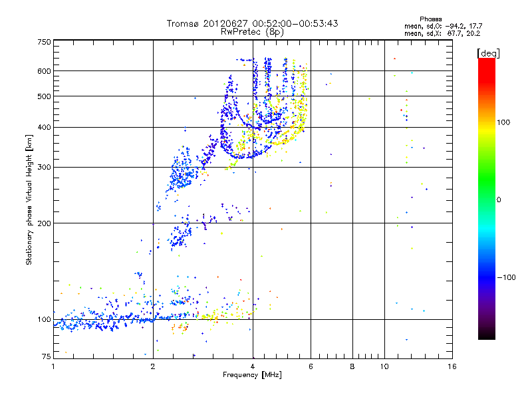The width and height of the screenshot is (532, 399).
Task: Click the colorbar tick label '0'
Action: pos(499,200)
